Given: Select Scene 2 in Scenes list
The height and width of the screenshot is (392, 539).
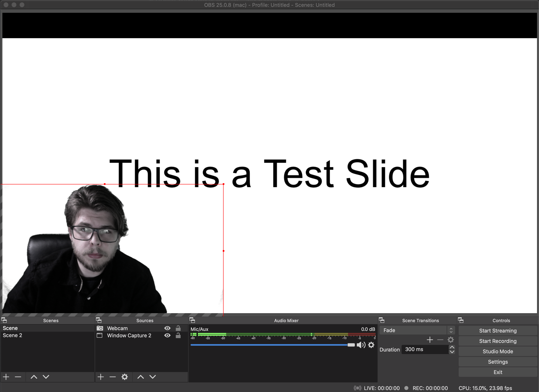Looking at the screenshot, I should pyautogui.click(x=12, y=335).
